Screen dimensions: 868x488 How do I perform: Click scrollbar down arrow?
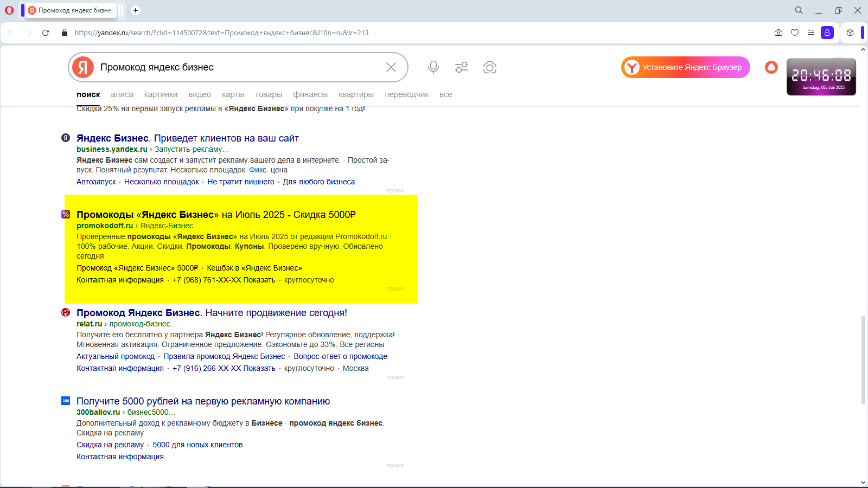863,482
